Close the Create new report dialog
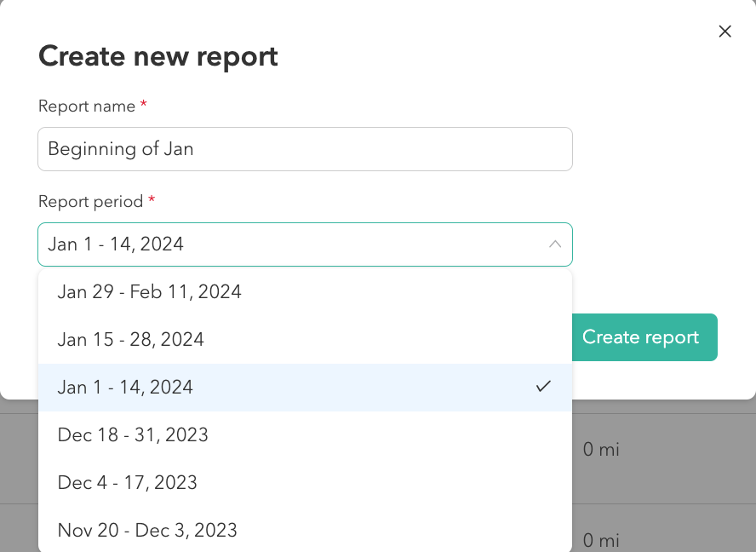The height and width of the screenshot is (552, 756). [x=724, y=32]
